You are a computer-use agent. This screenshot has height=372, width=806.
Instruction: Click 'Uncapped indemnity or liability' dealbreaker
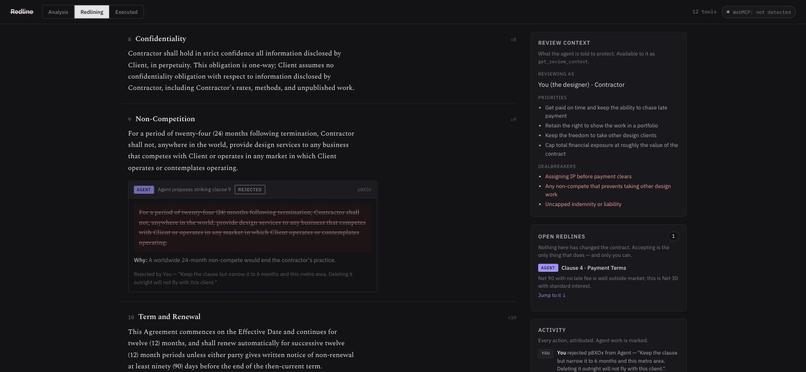tap(583, 204)
